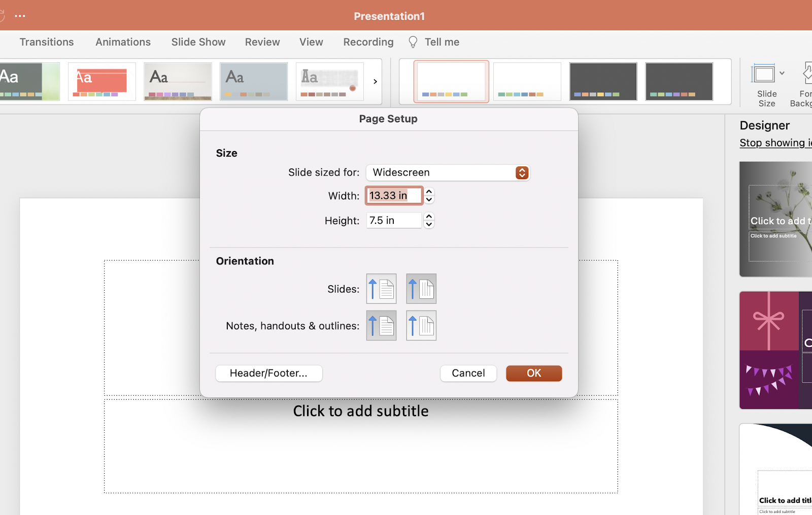The height and width of the screenshot is (515, 812).
Task: Expand the theme gallery with the right chevron
Action: point(375,81)
